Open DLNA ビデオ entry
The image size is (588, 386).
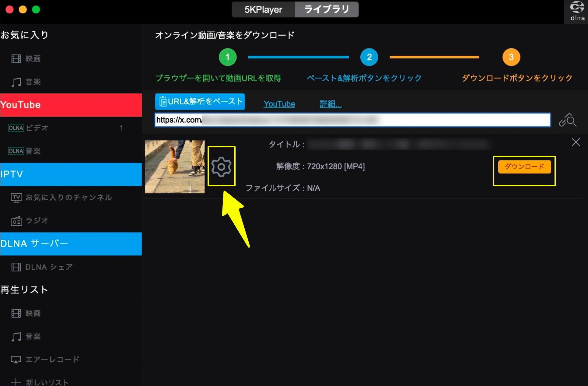(28, 128)
